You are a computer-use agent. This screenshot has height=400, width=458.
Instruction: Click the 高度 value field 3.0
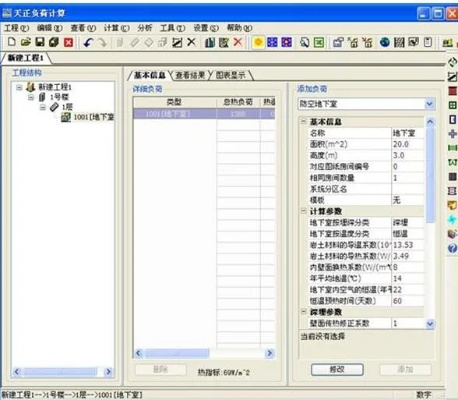pos(407,156)
